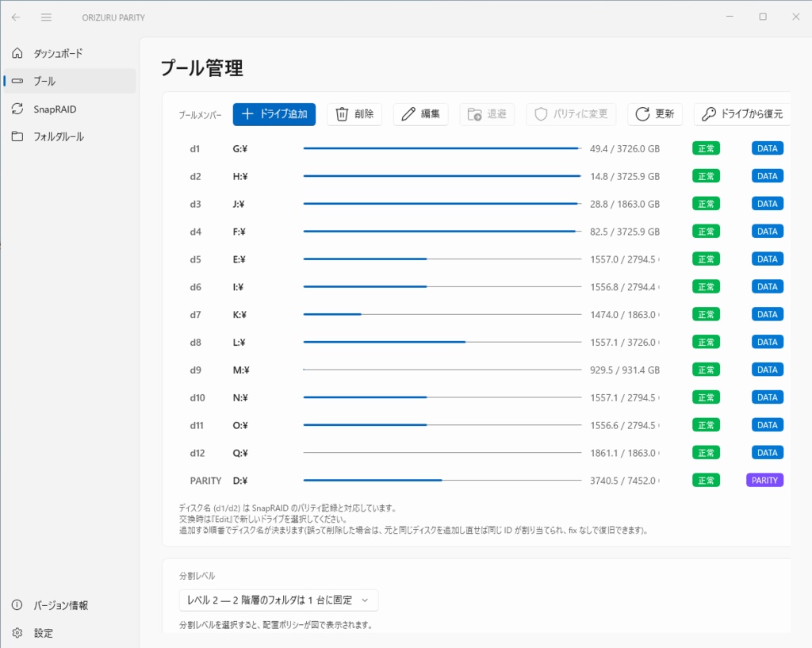This screenshot has width=812, height=648.
Task: Select drive row d6 I:¥
Action: tap(485, 286)
